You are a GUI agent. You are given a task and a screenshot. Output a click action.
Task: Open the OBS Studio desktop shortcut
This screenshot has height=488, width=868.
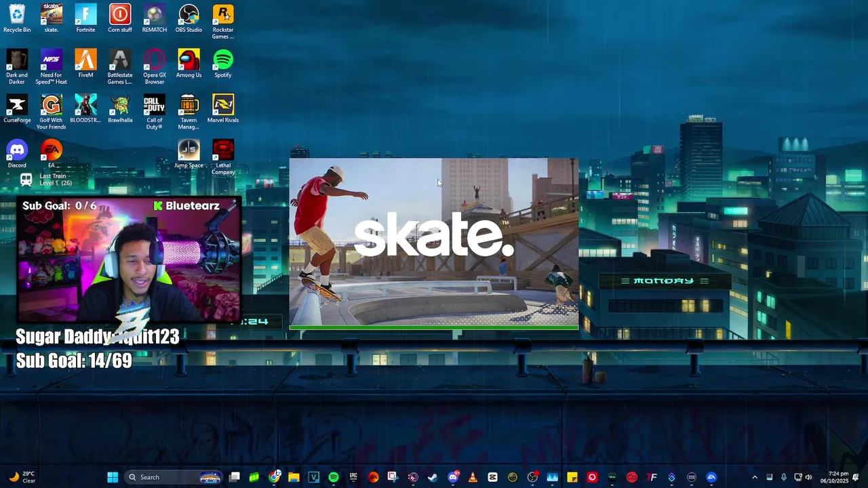pyautogui.click(x=189, y=18)
